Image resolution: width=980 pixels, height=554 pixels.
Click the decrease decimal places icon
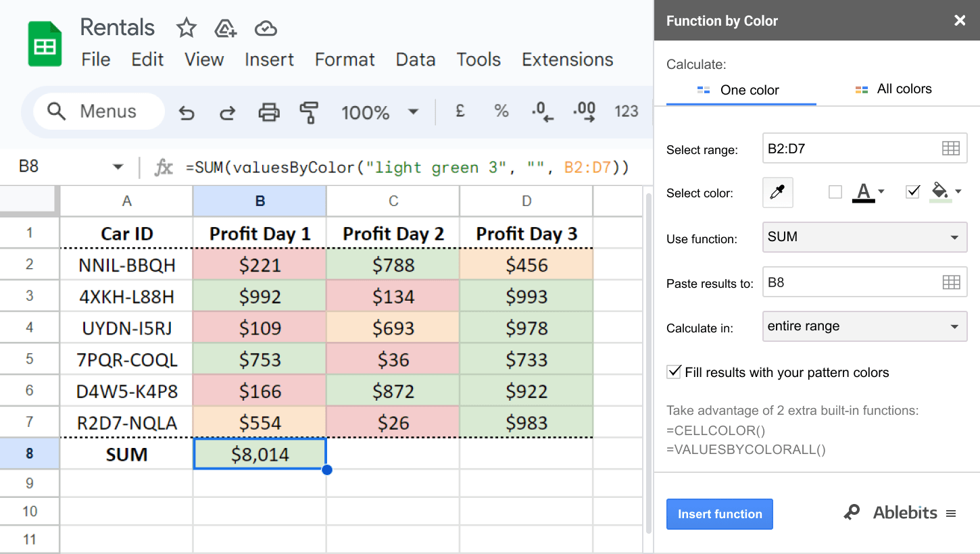(x=542, y=111)
